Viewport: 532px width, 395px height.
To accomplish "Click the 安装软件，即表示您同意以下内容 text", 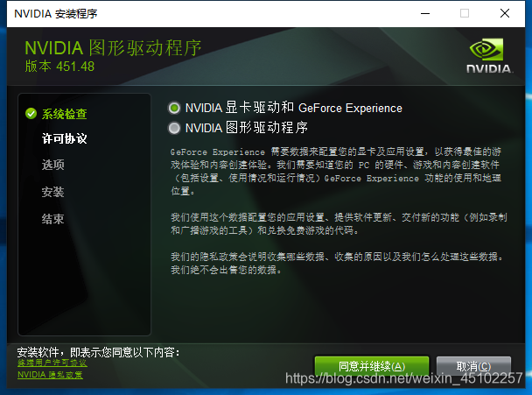I will click(x=98, y=352).
